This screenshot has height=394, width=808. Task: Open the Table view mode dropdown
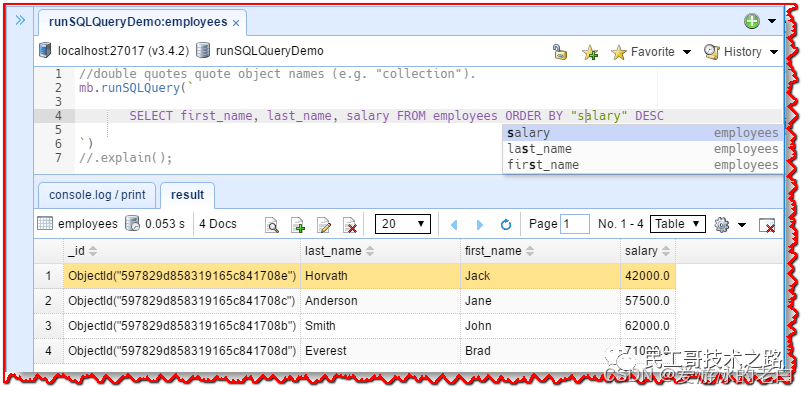click(678, 224)
